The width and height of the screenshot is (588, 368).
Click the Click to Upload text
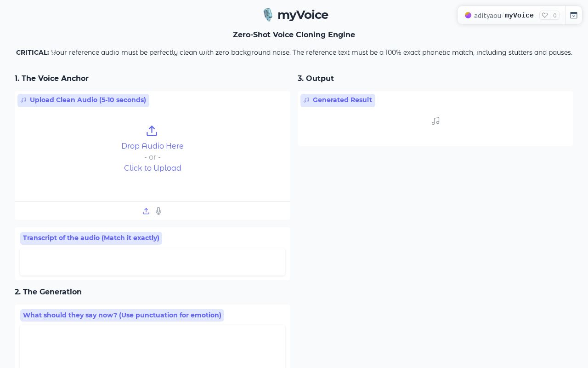(x=153, y=168)
